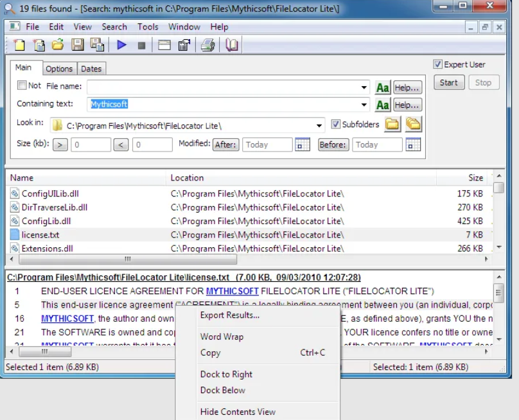Click the magnifier icon in the title bar

tap(10, 8)
